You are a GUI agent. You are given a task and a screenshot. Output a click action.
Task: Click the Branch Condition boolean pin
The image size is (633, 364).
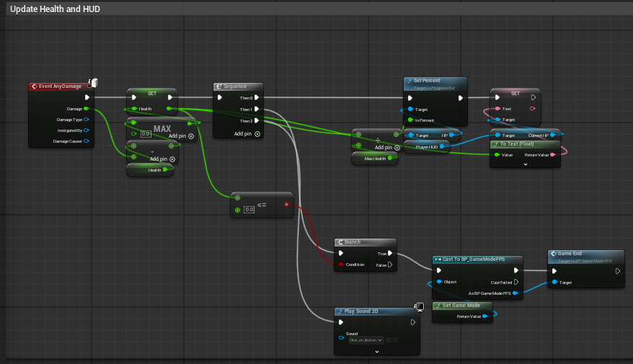pos(341,265)
